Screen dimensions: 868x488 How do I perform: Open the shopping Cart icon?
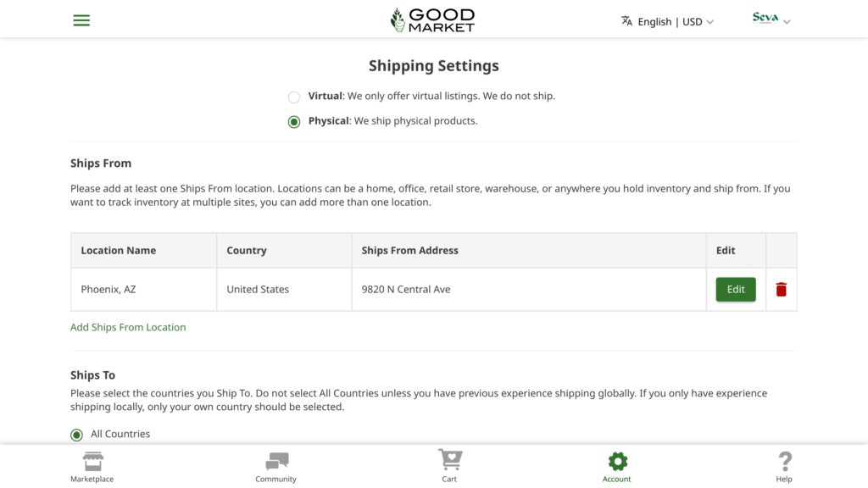tap(449, 460)
